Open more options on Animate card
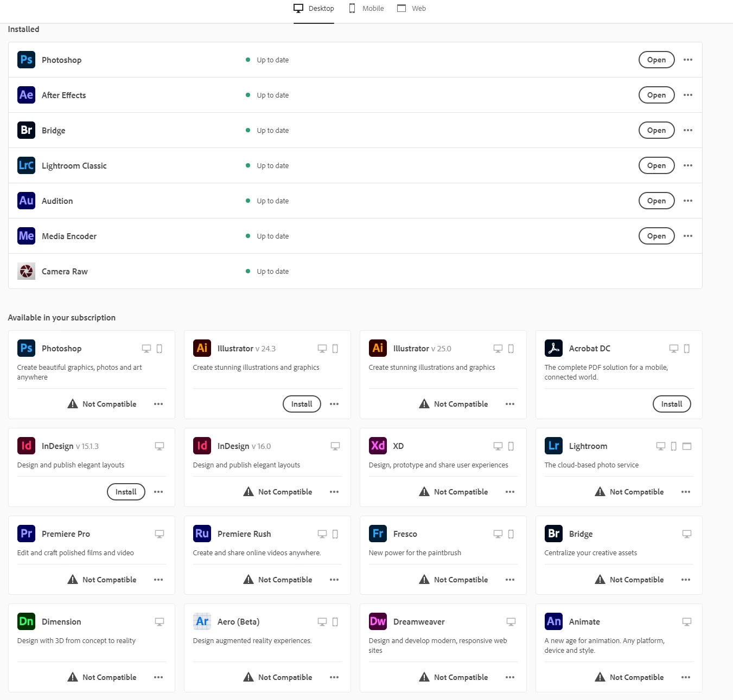This screenshot has height=700, width=733. (x=686, y=677)
